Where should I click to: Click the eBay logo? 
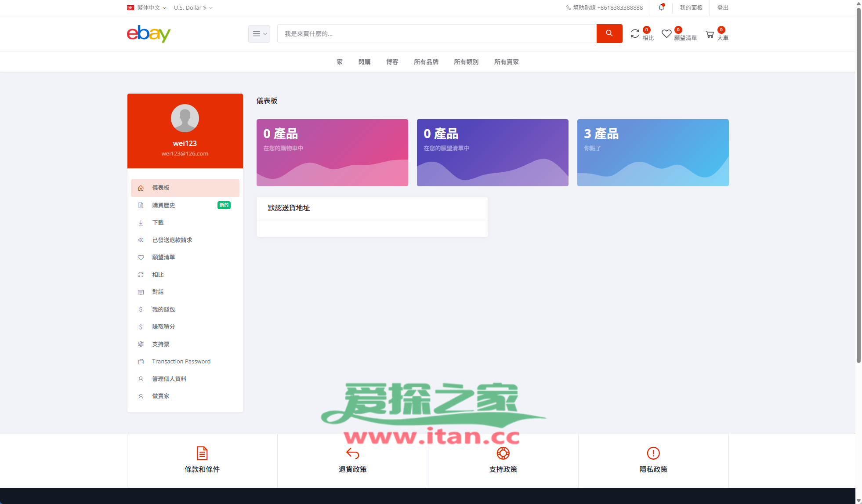tap(148, 33)
